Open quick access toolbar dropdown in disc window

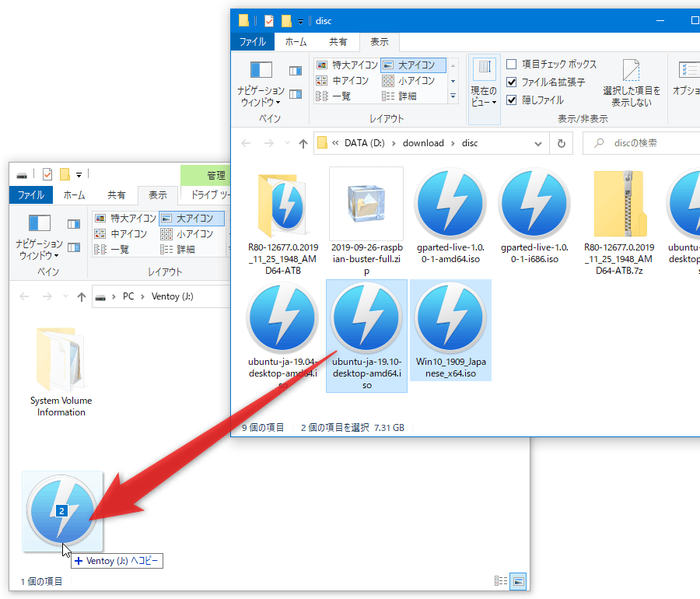(x=300, y=22)
